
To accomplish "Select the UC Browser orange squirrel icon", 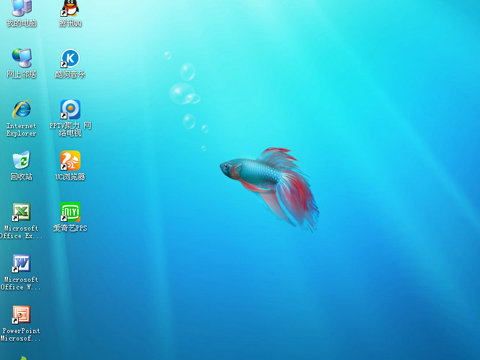I will coord(70,161).
